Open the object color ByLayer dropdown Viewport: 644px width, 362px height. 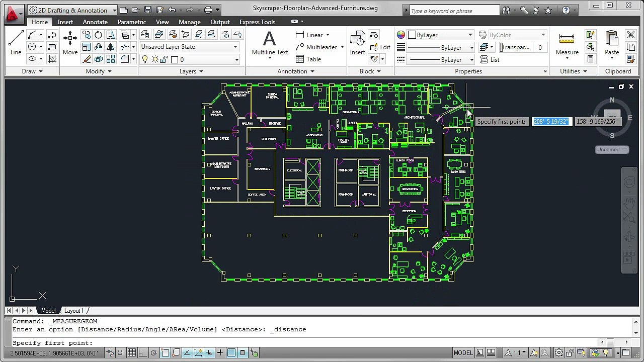pos(440,35)
